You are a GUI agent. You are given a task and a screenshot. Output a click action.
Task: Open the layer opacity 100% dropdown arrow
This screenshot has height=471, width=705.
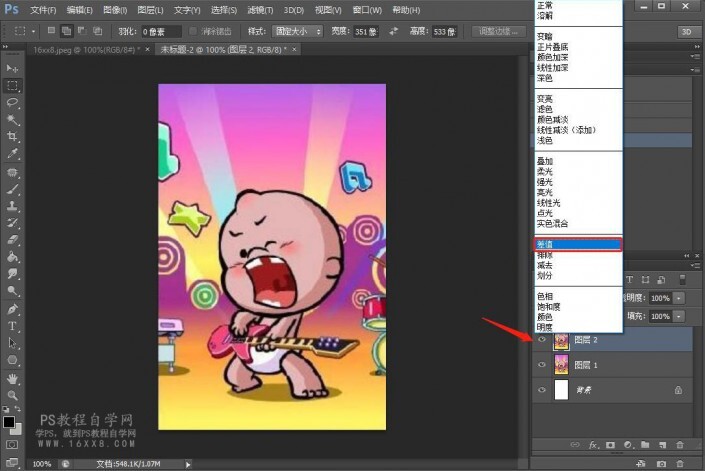pos(680,298)
